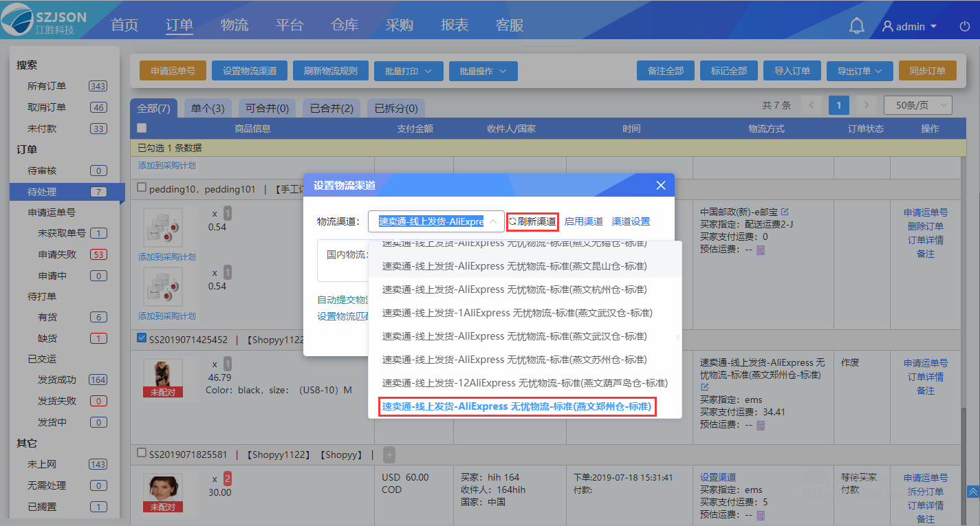This screenshot has height=526, width=980.
Task: Switch to the 全部(7) tab
Action: pyautogui.click(x=153, y=109)
